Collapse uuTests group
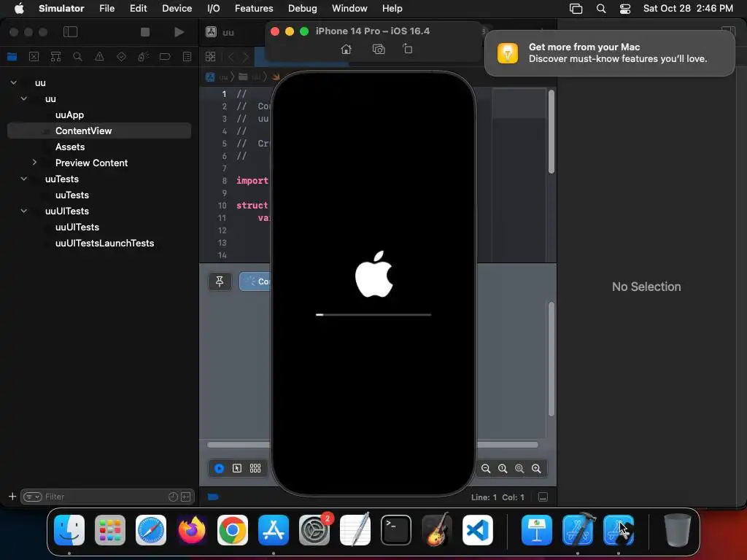Image resolution: width=747 pixels, height=560 pixels. (x=24, y=179)
